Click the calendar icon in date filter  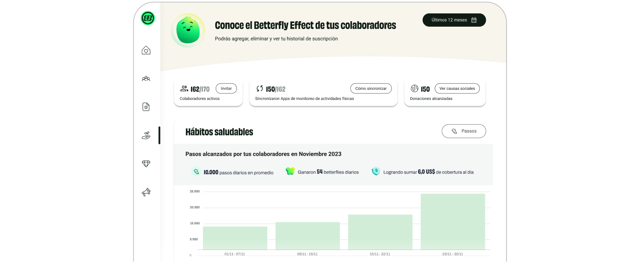(474, 20)
